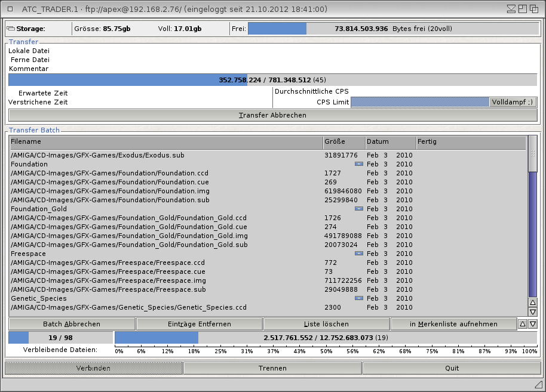Image resolution: width=546 pixels, height=392 pixels.
Task: Sort the list by the Größe column
Action: tap(343, 142)
